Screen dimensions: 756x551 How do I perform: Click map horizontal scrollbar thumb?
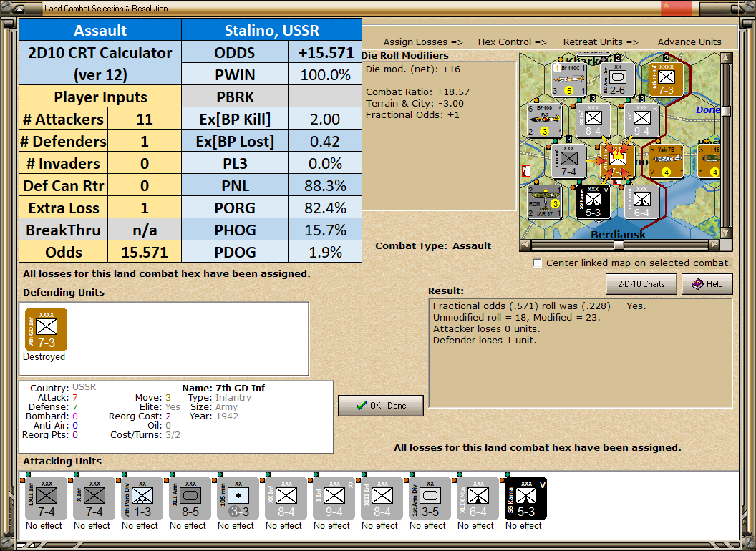click(x=619, y=245)
